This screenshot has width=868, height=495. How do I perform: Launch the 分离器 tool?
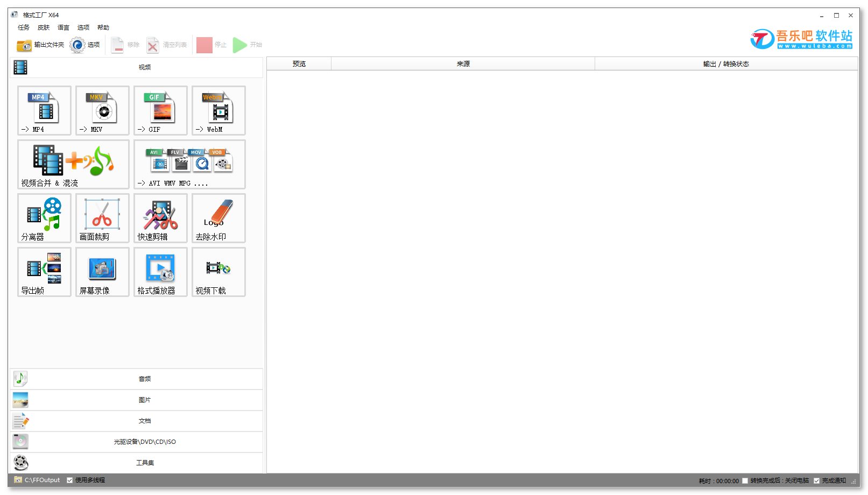click(44, 218)
